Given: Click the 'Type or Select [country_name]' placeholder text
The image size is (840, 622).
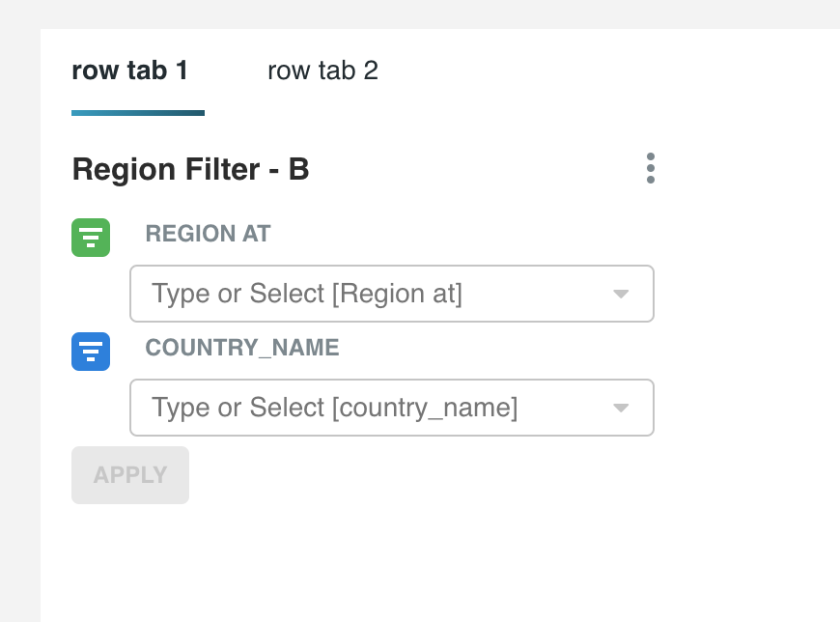Looking at the screenshot, I should pos(334,408).
